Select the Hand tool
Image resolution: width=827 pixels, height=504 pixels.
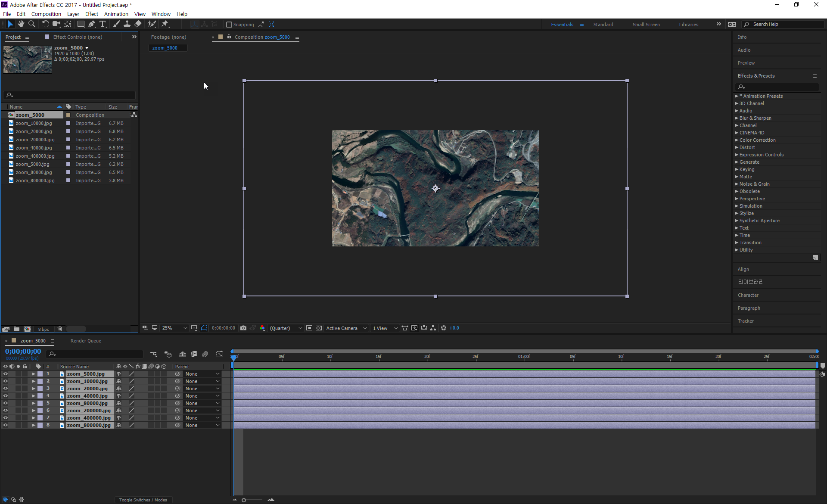point(21,24)
